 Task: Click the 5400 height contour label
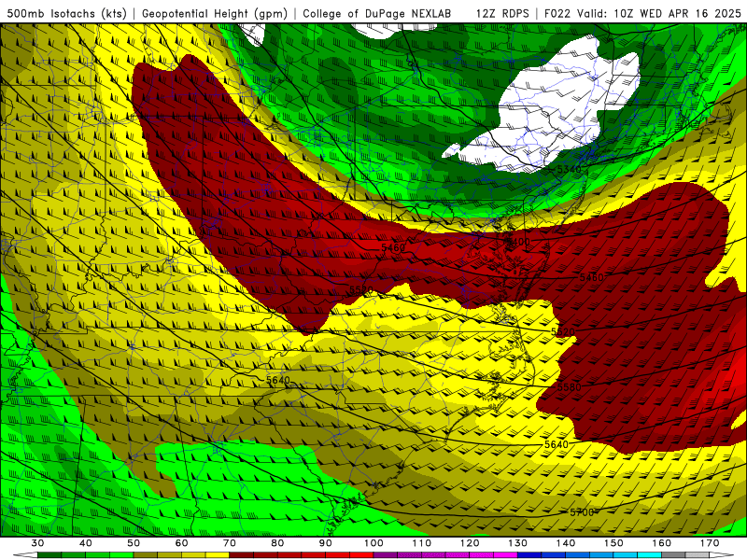coord(517,242)
